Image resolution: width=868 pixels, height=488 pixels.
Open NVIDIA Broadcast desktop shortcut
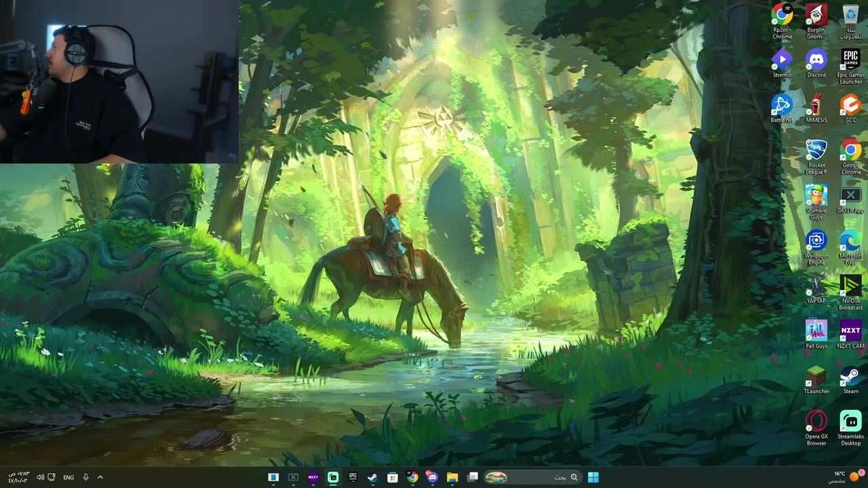coord(850,293)
